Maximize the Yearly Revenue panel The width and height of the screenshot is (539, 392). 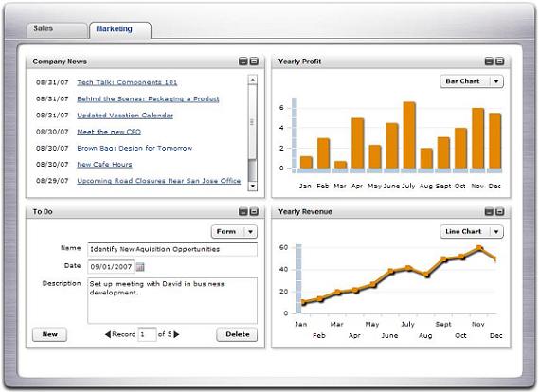coord(500,212)
